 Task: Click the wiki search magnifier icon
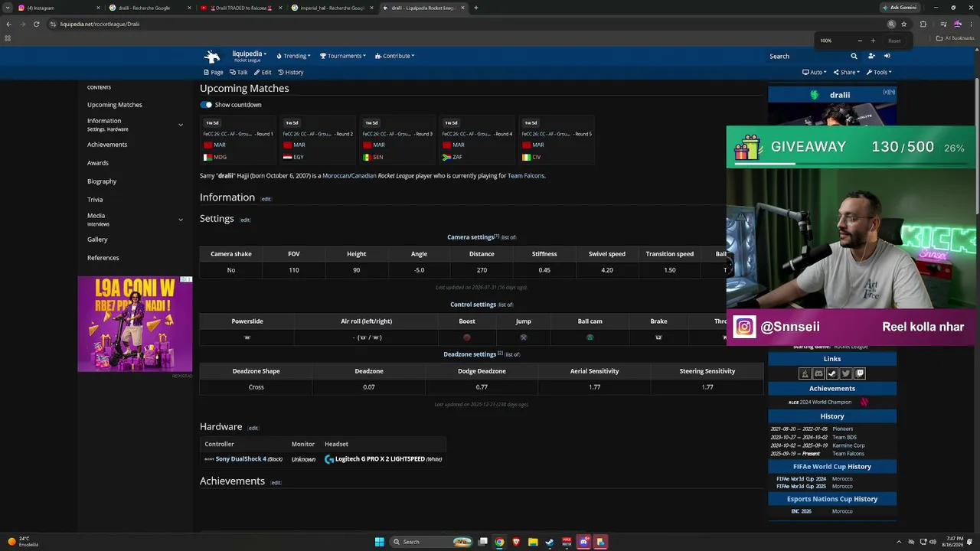[854, 56]
